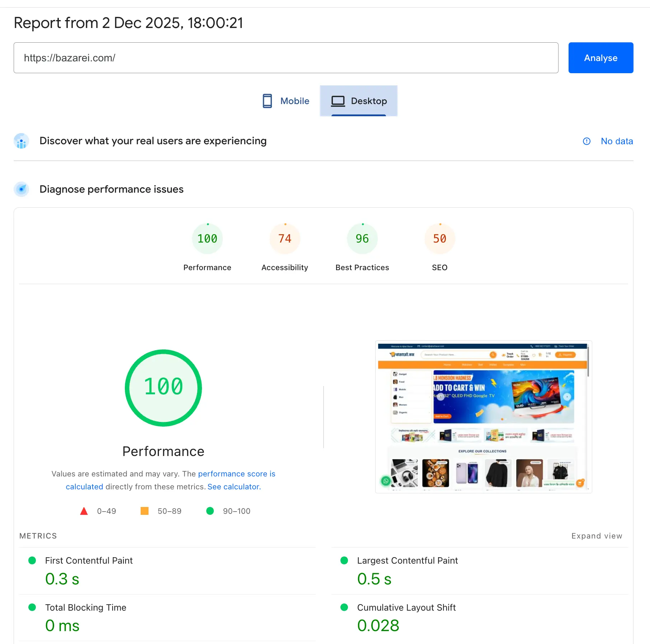This screenshot has height=644, width=650.
Task: Click the Performance score gauge showing 100
Action: (207, 238)
